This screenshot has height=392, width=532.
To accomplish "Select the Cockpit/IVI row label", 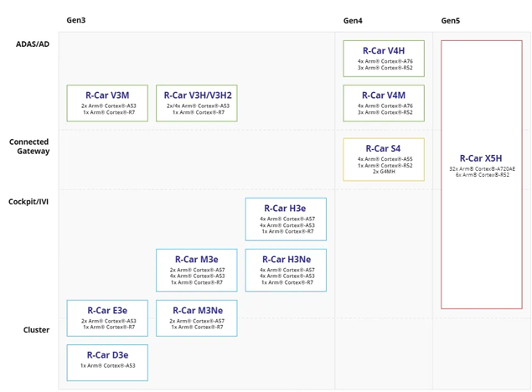I will [x=28, y=202].
